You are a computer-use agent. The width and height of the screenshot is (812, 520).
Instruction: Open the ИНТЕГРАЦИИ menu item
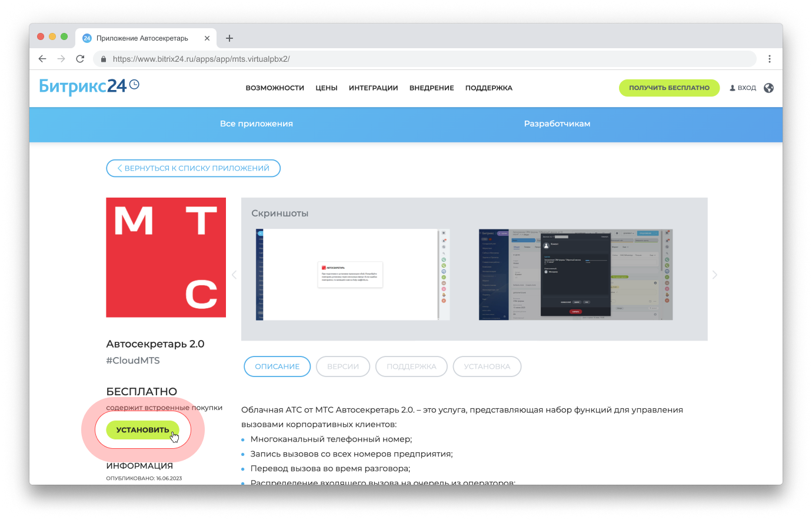(x=373, y=88)
